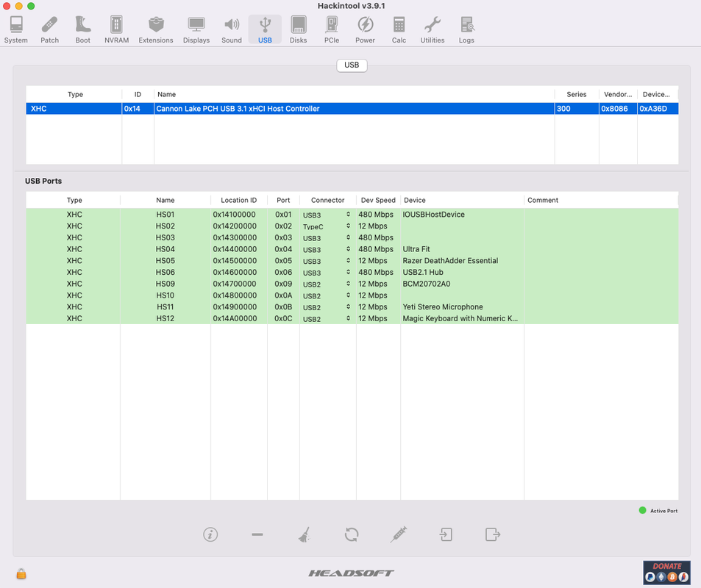The height and width of the screenshot is (588, 701).
Task: Open connector dropdown for HS11
Action: [x=327, y=308]
